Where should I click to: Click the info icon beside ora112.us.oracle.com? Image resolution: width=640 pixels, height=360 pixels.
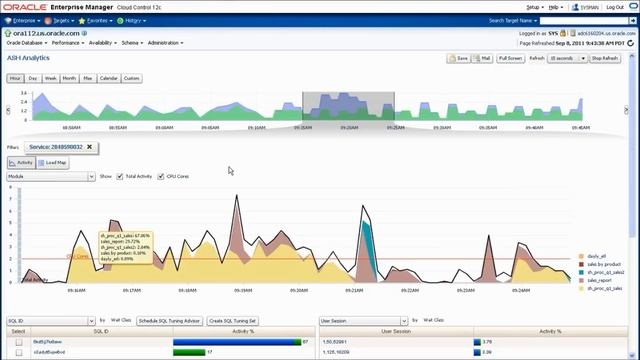point(84,33)
